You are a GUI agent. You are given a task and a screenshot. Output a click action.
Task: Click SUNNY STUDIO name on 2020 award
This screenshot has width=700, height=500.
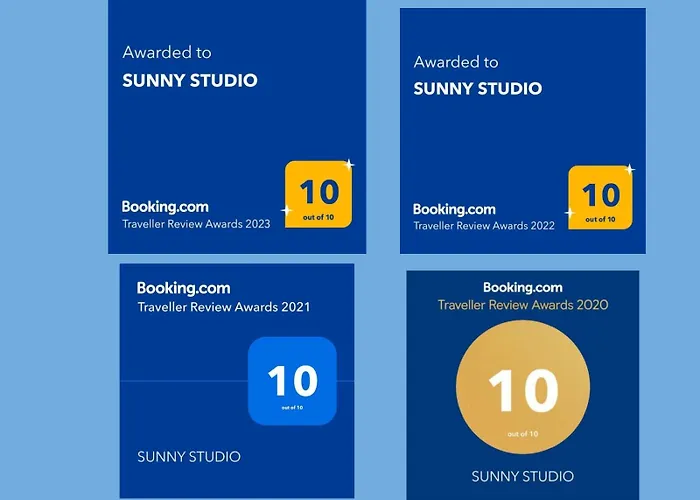point(522,476)
